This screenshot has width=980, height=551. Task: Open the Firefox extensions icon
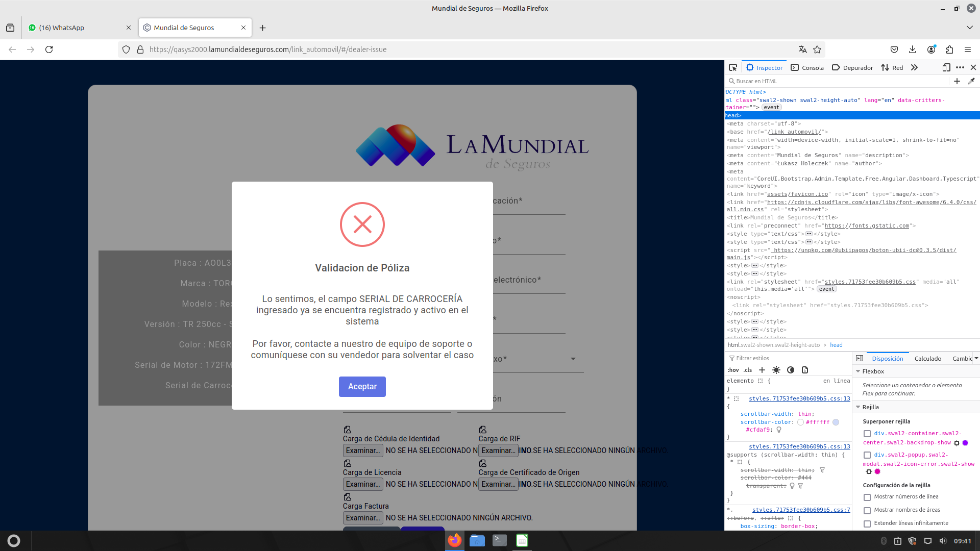point(949,49)
